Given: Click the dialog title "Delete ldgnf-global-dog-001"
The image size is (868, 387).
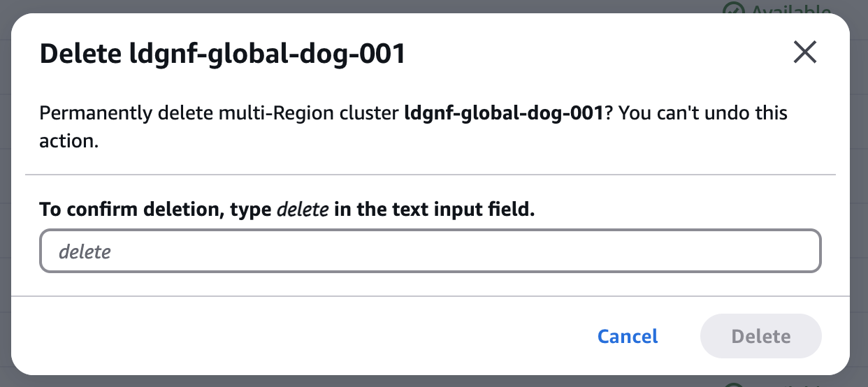Looking at the screenshot, I should pos(223,54).
